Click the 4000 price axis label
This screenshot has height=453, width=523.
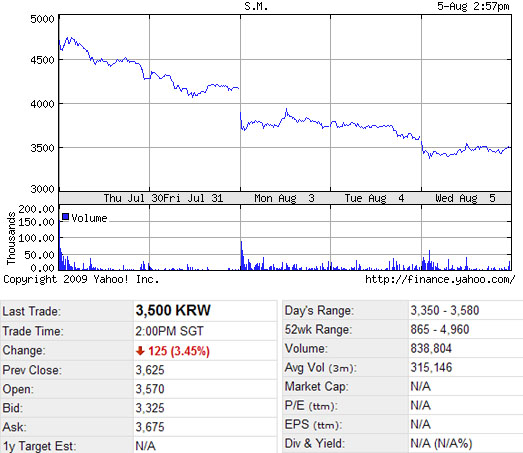42,104
